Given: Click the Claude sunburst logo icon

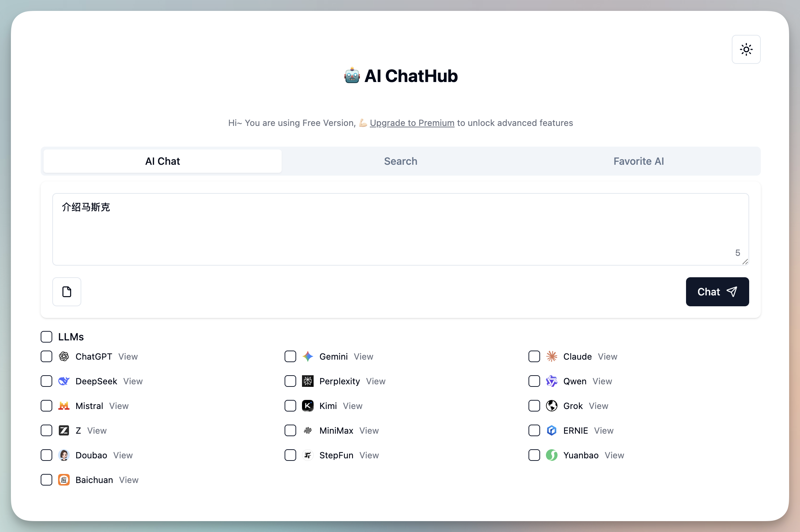Looking at the screenshot, I should click(552, 356).
